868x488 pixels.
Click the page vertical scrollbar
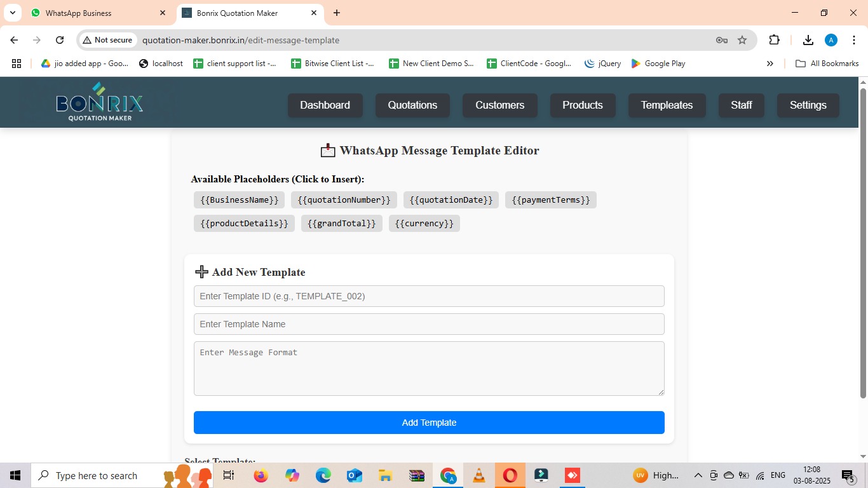click(x=863, y=243)
